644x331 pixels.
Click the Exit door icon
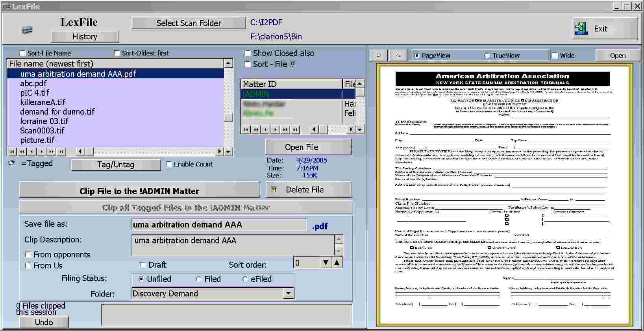pos(581,28)
